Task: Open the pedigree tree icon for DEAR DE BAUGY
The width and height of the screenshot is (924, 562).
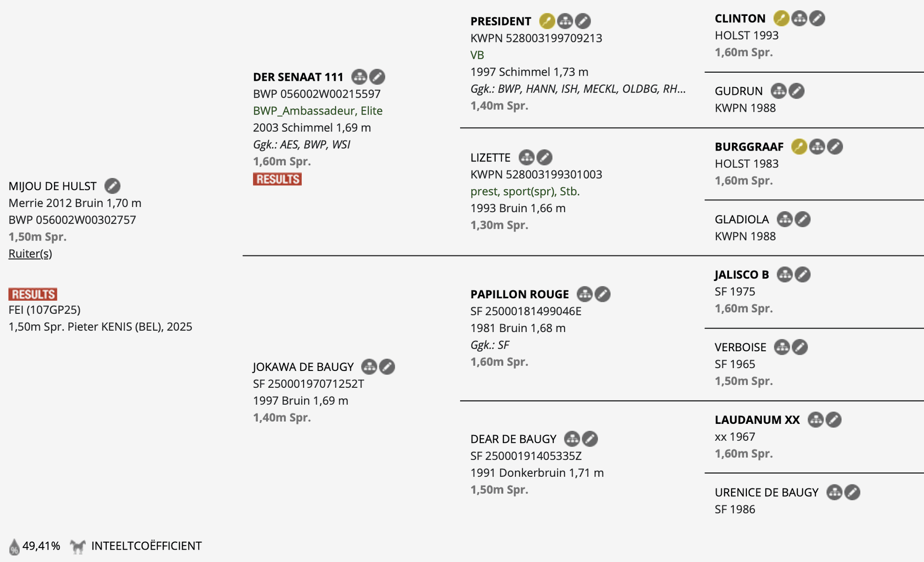Action: [x=572, y=438]
